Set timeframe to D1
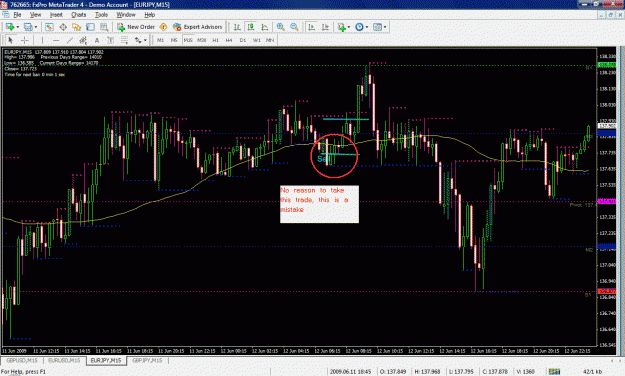The image size is (625, 376). [243, 40]
